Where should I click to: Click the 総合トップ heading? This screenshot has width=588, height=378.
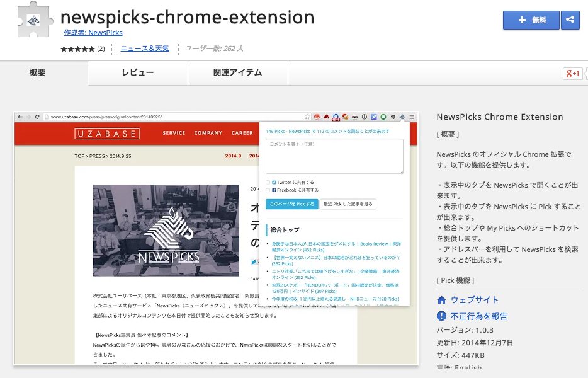[x=285, y=230]
